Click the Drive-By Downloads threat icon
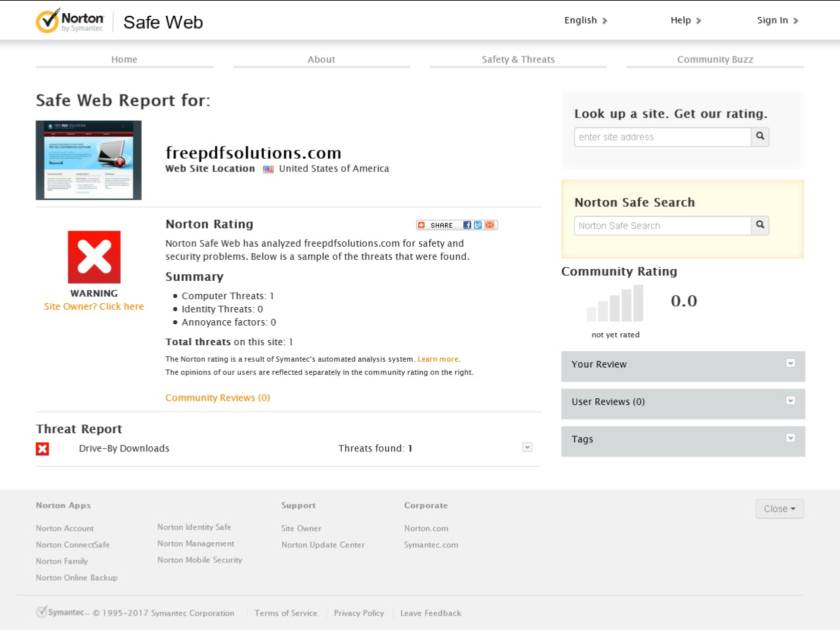840x630 pixels. (43, 449)
